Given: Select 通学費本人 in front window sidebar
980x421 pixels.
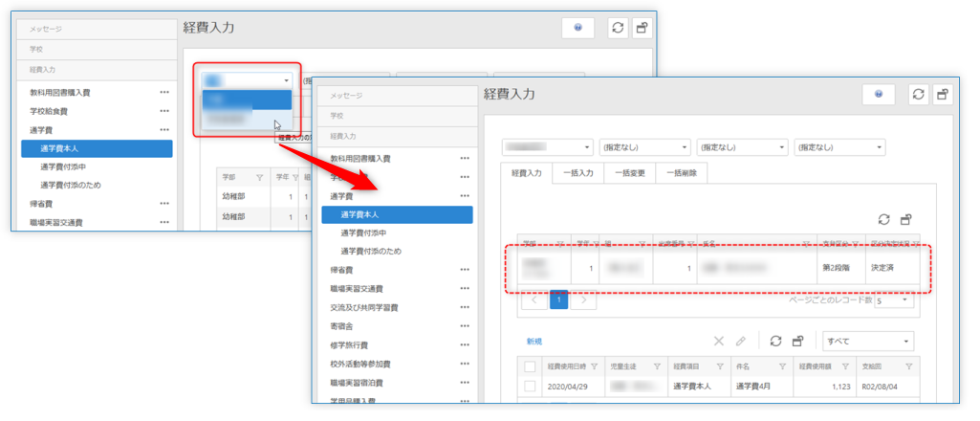Looking at the screenshot, I should tap(398, 214).
